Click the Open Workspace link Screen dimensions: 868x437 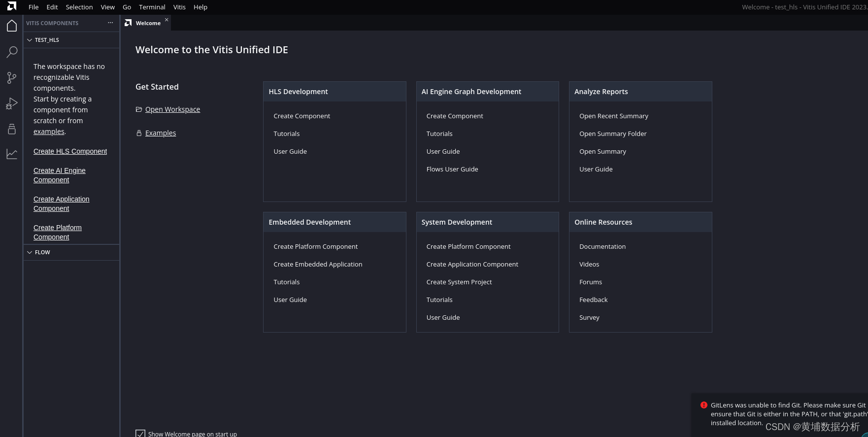click(172, 109)
